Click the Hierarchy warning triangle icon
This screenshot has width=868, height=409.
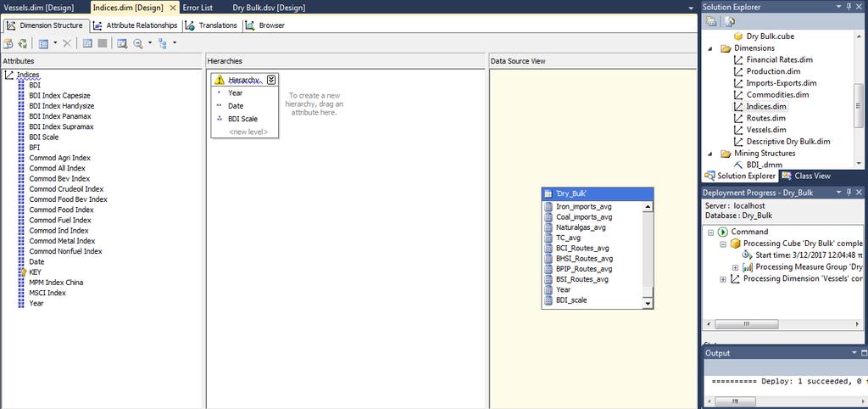(220, 80)
